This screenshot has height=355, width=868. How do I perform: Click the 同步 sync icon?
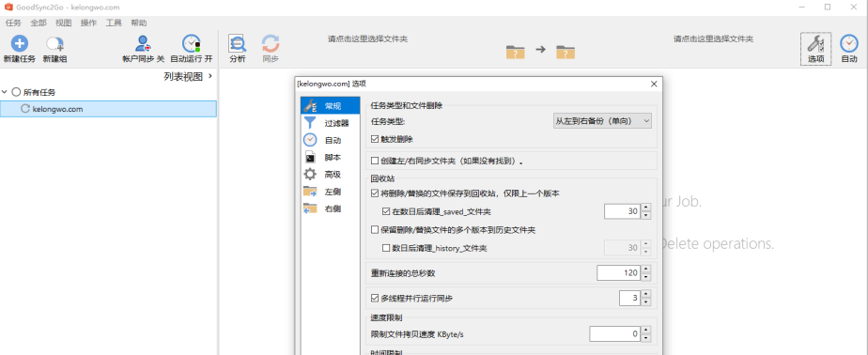pos(271,44)
